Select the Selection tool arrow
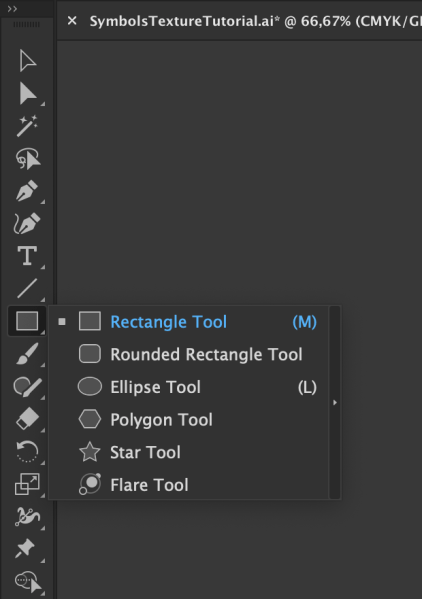 point(27,60)
